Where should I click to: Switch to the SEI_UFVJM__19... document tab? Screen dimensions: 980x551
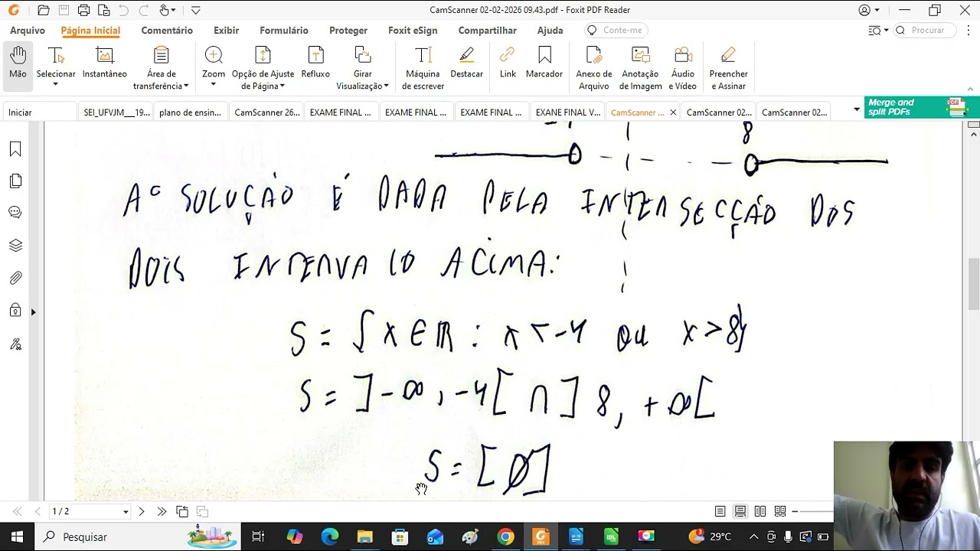tap(116, 112)
